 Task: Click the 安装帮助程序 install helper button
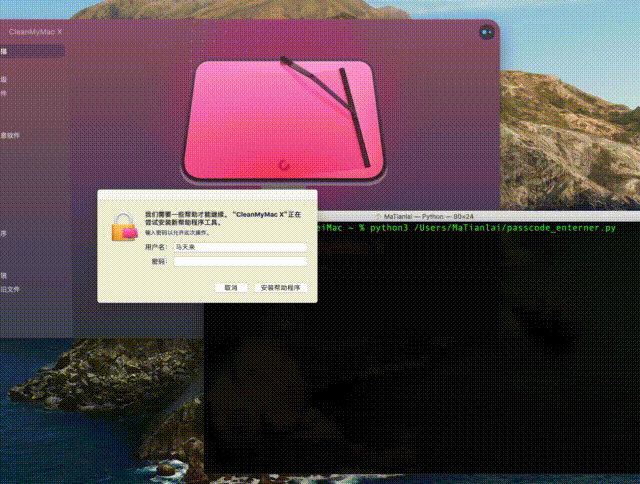(x=280, y=288)
